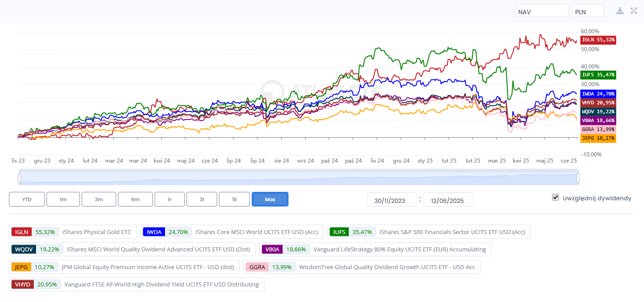Click the GGRA 13,99% chart end label
The width and height of the screenshot is (644, 302).
598,129
